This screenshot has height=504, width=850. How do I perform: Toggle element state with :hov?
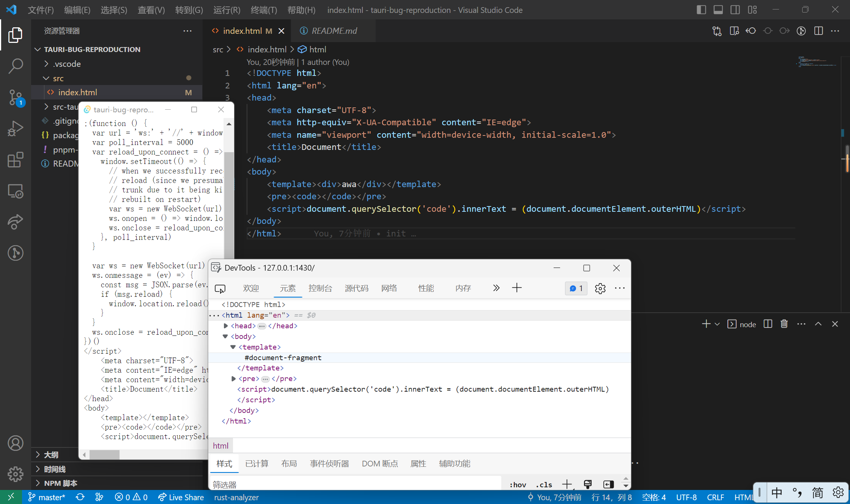518,485
